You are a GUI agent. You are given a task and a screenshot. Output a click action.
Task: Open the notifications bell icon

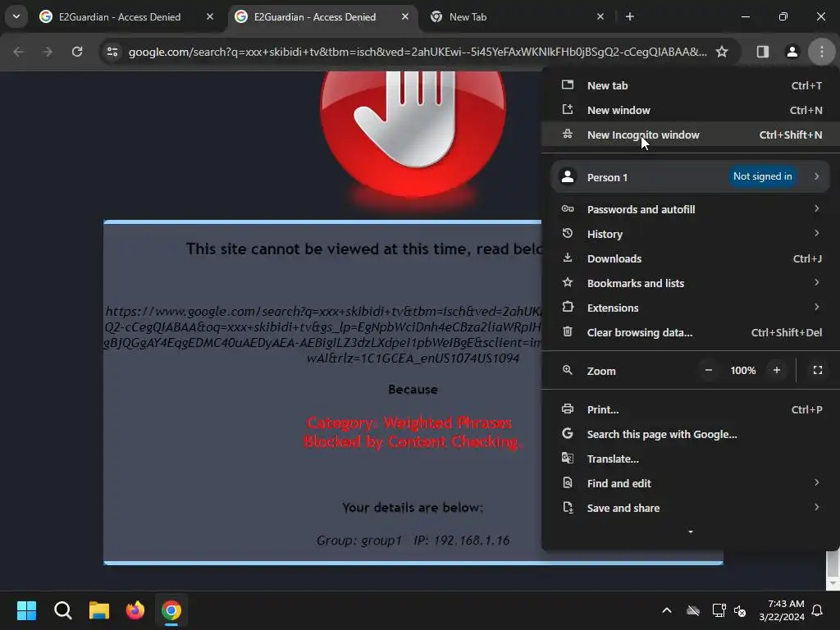point(818,610)
